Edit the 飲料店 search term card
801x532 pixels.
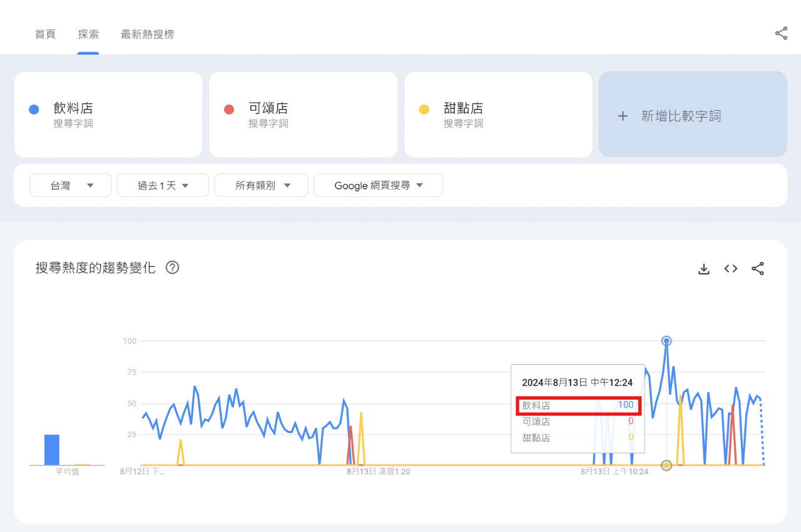pos(108,115)
